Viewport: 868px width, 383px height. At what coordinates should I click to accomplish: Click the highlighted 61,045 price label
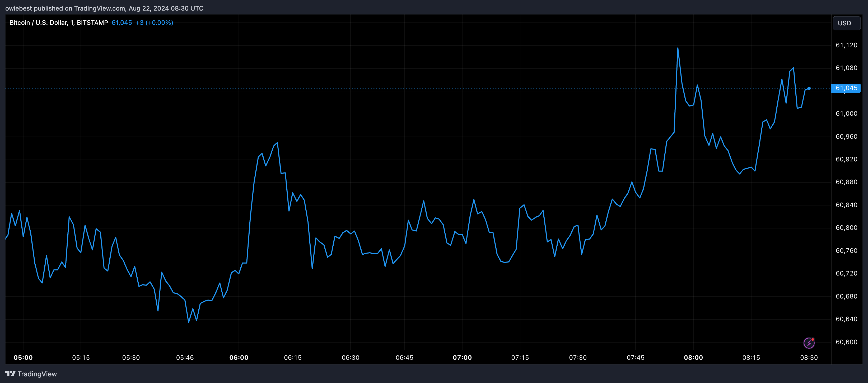(846, 88)
